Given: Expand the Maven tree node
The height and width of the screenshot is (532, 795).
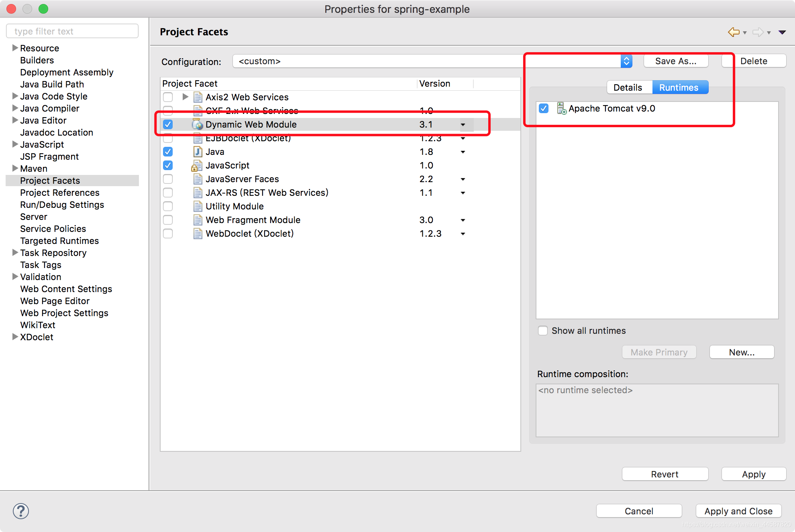Looking at the screenshot, I should pos(15,168).
